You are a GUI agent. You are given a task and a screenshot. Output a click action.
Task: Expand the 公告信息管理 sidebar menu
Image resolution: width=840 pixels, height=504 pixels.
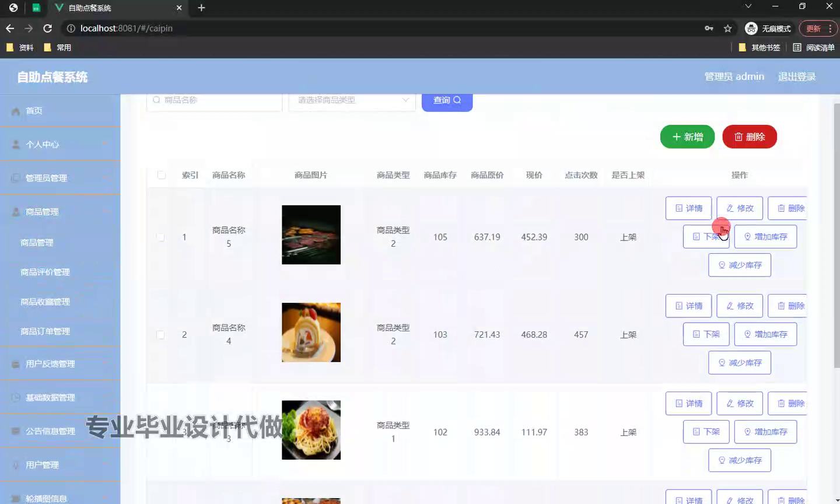coord(60,432)
